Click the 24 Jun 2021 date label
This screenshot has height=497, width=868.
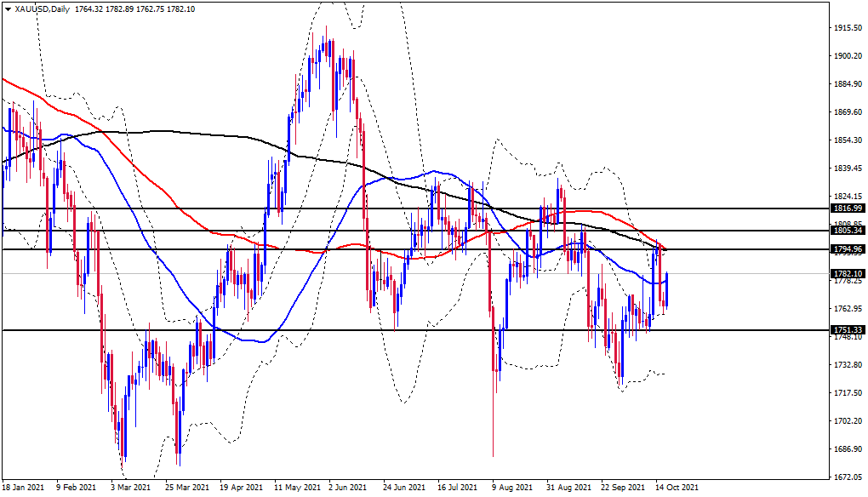[x=405, y=488]
